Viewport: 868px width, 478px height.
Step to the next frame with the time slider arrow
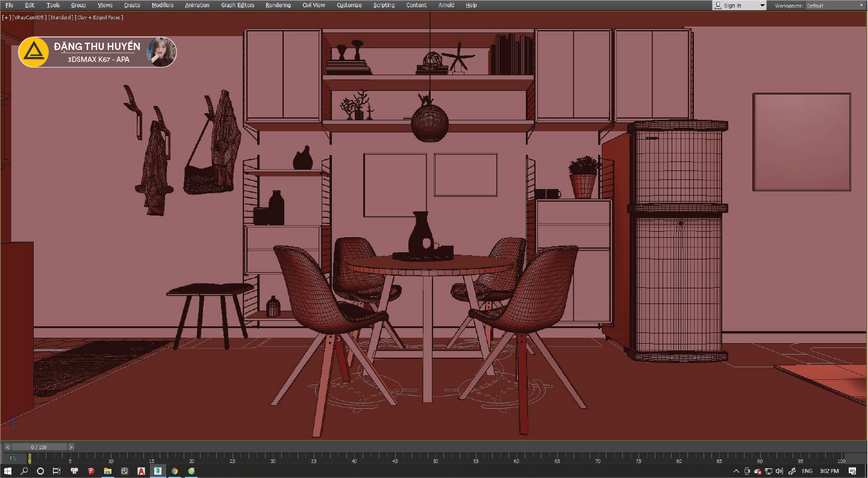(71, 447)
